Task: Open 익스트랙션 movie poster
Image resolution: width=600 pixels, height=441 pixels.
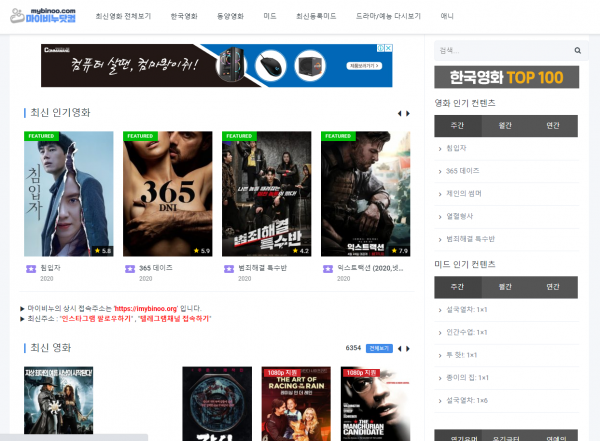Action: (x=365, y=194)
